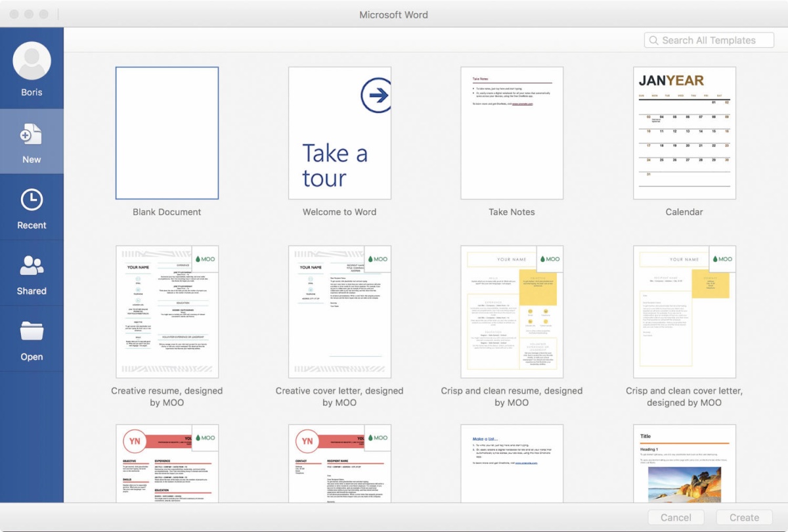788x532 pixels.
Task: Click the "Blank Document" label
Action: pos(167,212)
